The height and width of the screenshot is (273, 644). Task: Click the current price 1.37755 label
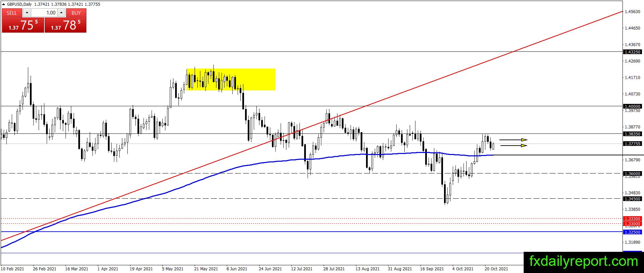[x=632, y=144]
